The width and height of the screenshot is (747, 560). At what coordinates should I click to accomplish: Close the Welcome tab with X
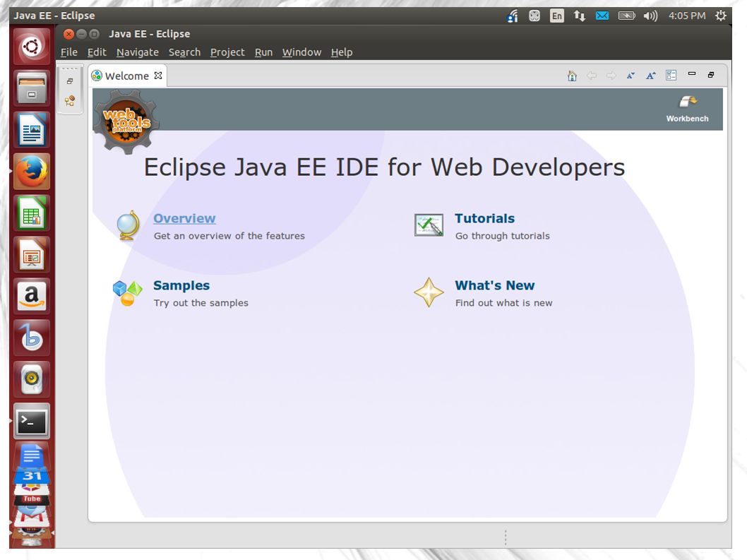(158, 76)
